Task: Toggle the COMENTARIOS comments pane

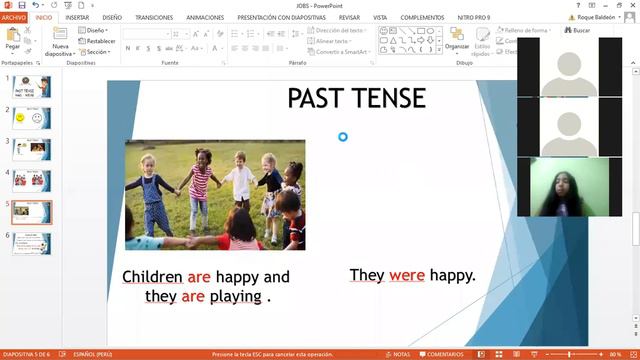Action: (441, 354)
